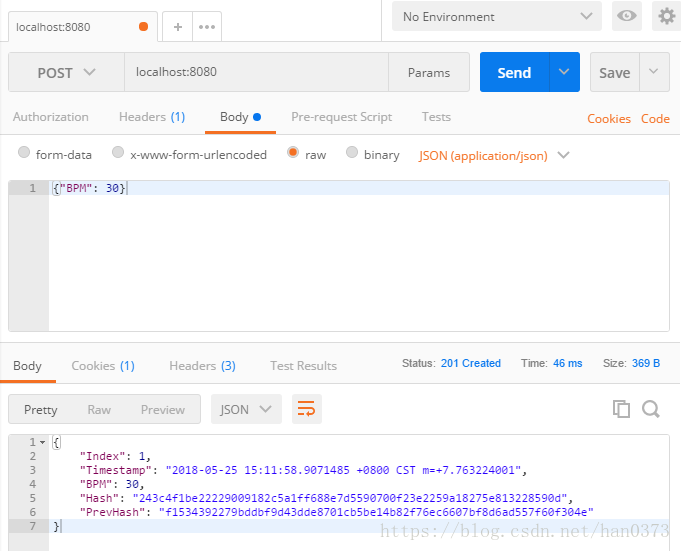
Task: Copy the response body to clipboard
Action: 621,409
